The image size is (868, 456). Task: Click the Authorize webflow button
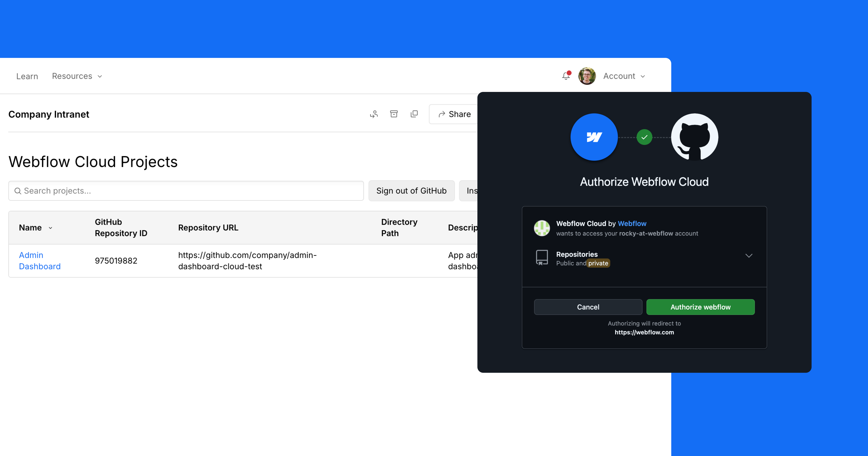[700, 307]
